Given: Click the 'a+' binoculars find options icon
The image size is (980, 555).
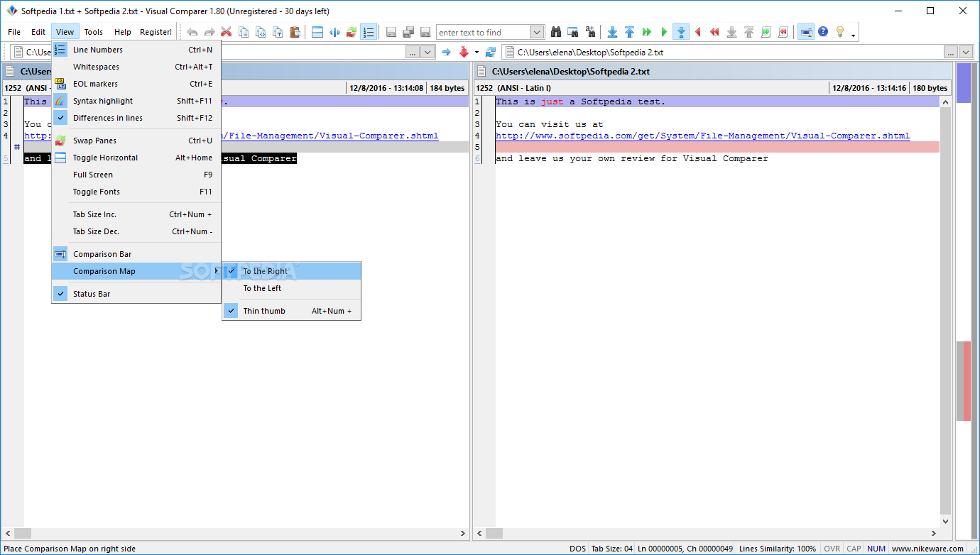Looking at the screenshot, I should point(590,32).
